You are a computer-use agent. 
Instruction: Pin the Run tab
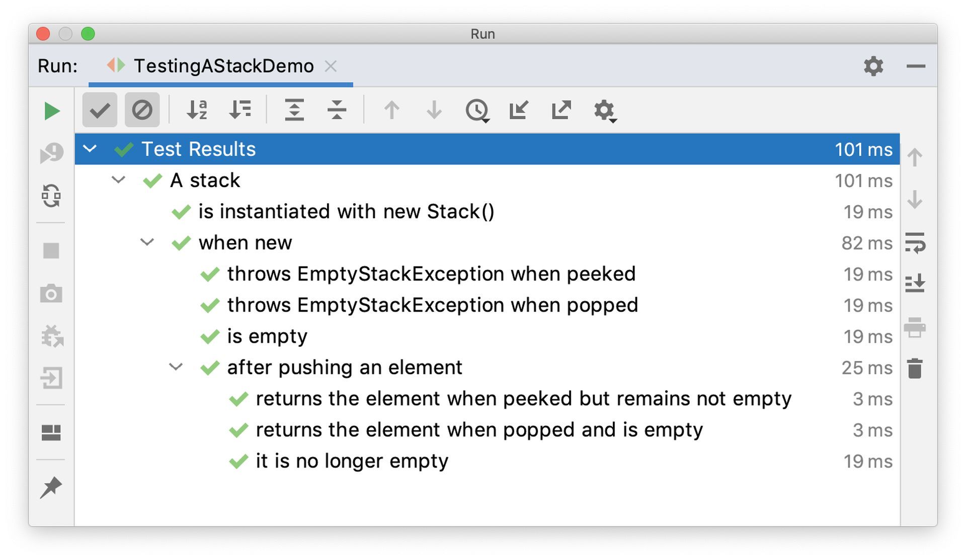point(52,487)
